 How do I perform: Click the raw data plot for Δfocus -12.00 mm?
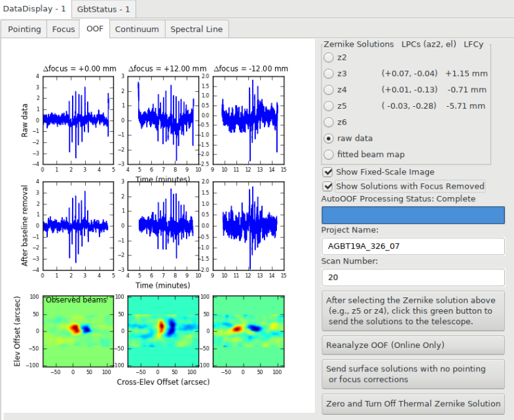pos(248,121)
